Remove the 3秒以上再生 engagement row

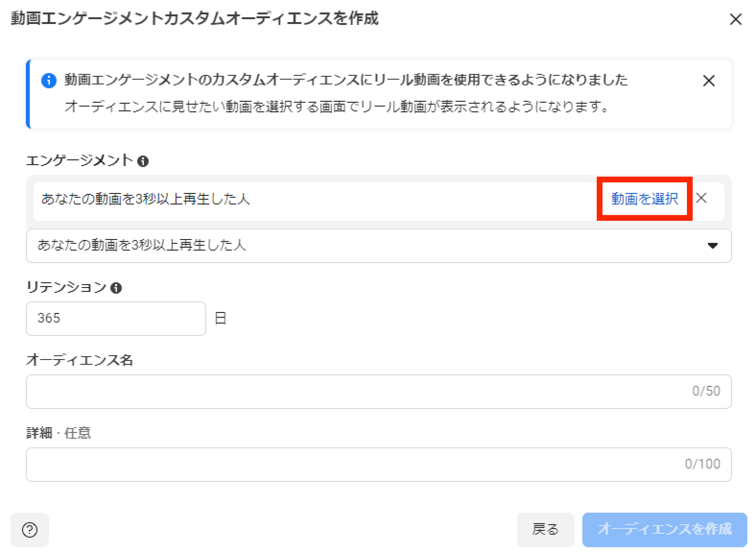[701, 198]
